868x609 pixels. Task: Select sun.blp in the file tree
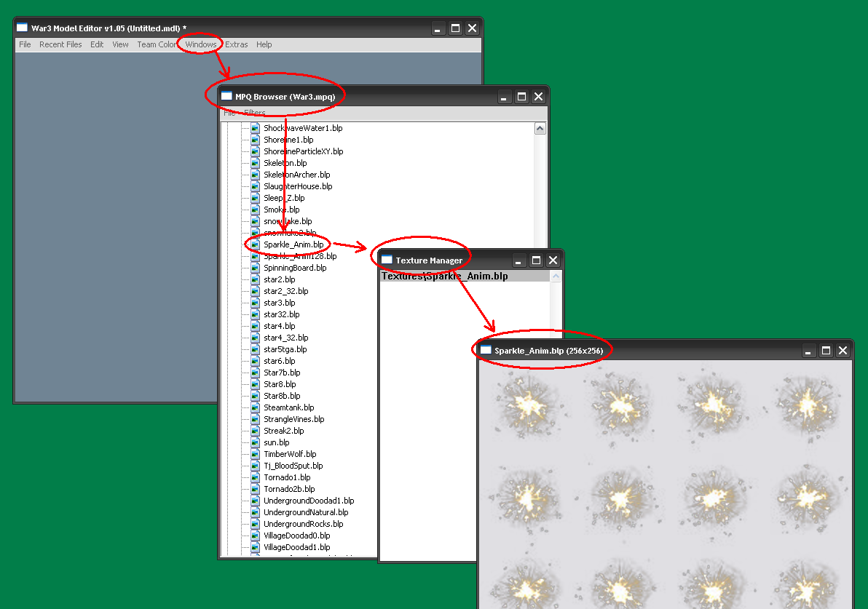276,442
